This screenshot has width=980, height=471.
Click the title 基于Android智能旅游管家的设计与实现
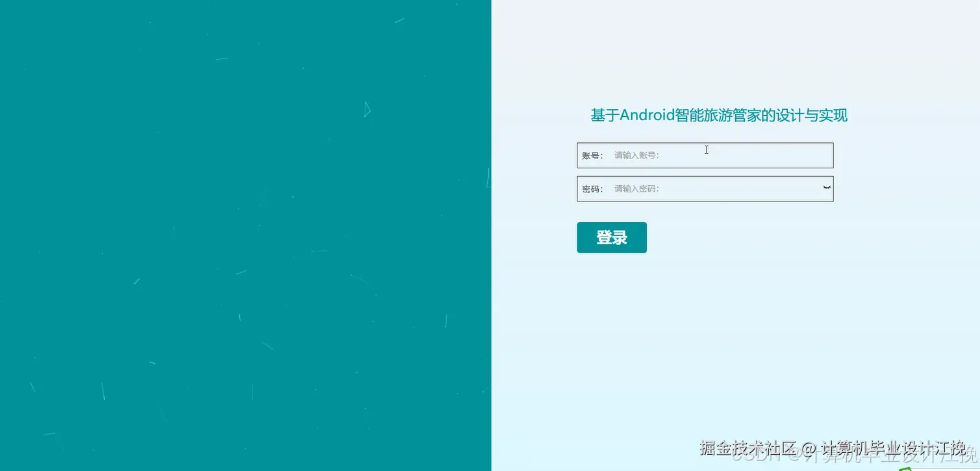tap(719, 116)
